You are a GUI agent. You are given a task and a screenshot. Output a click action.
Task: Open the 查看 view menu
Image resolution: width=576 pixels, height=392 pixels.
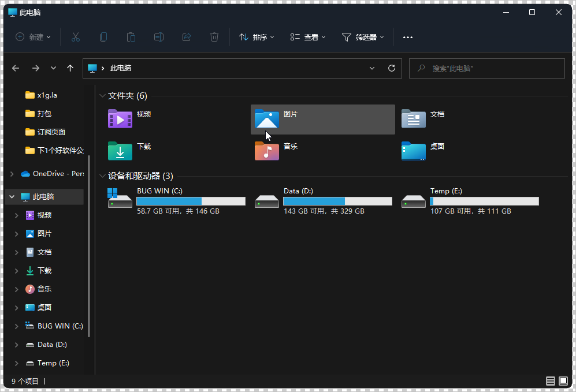308,37
